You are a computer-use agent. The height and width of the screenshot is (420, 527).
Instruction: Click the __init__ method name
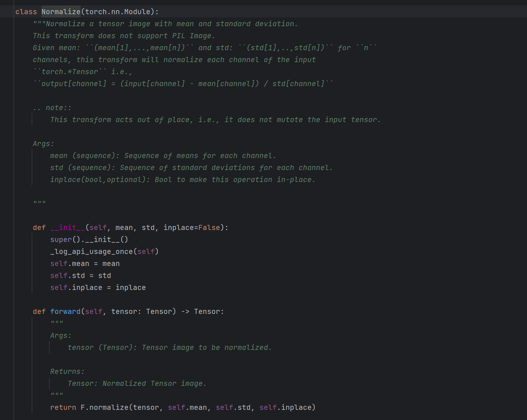point(68,227)
